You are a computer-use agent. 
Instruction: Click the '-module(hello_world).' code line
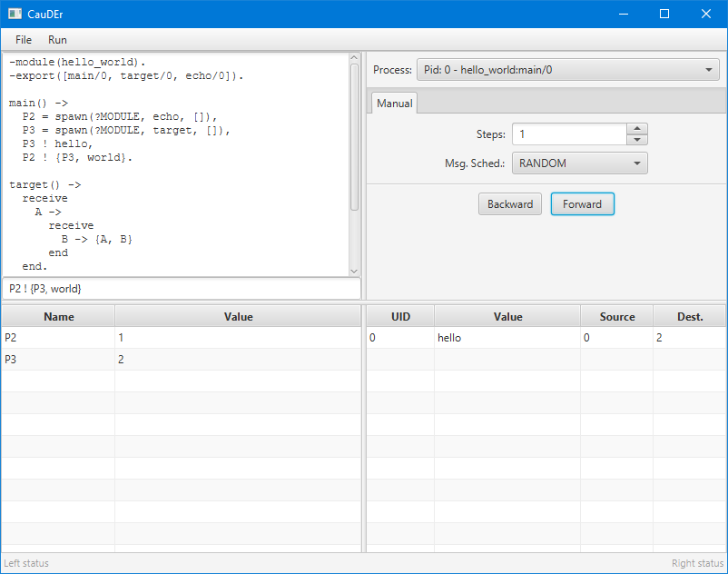(x=77, y=63)
